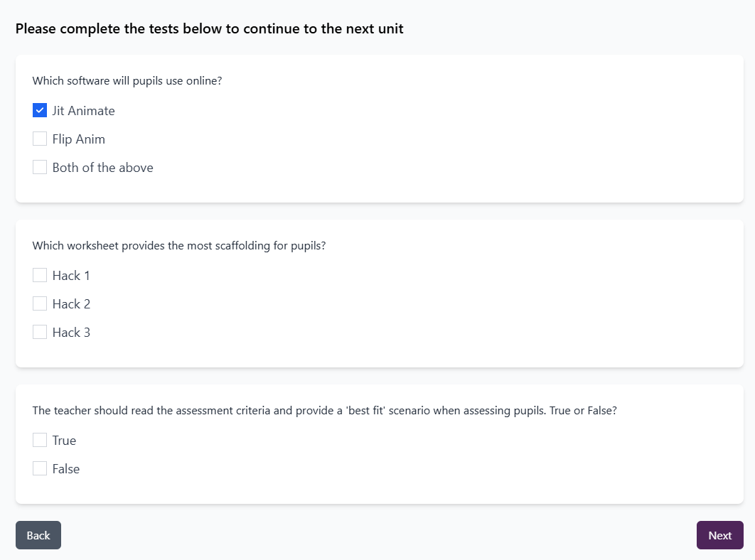755x560 pixels.
Task: Uncheck the Jit Animate checkbox
Action: pos(40,111)
